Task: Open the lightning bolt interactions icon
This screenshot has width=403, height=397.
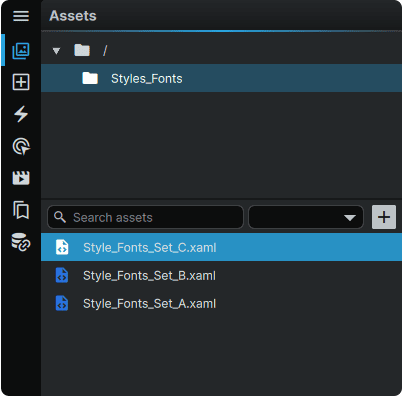Action: [21, 114]
